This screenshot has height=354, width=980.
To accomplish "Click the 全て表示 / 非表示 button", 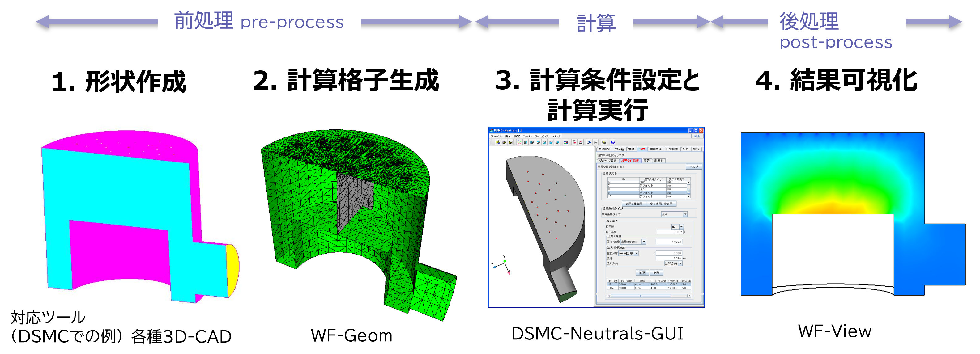I will [661, 204].
